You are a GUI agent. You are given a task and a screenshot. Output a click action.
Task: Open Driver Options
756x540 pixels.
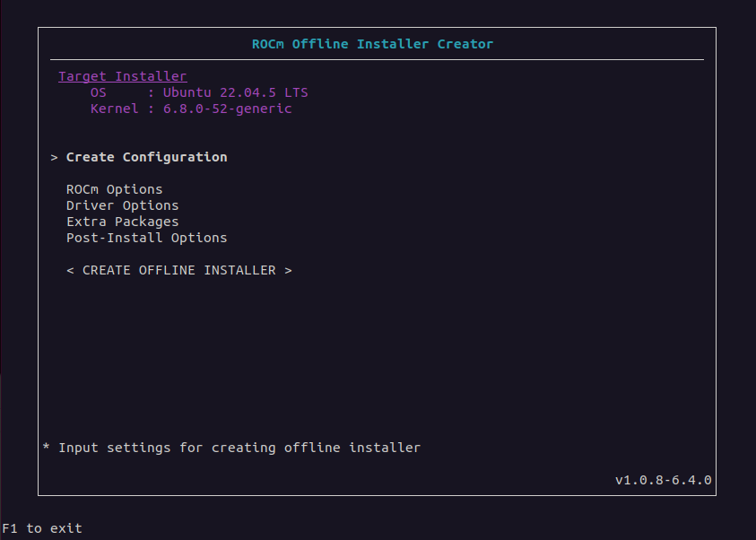point(122,205)
